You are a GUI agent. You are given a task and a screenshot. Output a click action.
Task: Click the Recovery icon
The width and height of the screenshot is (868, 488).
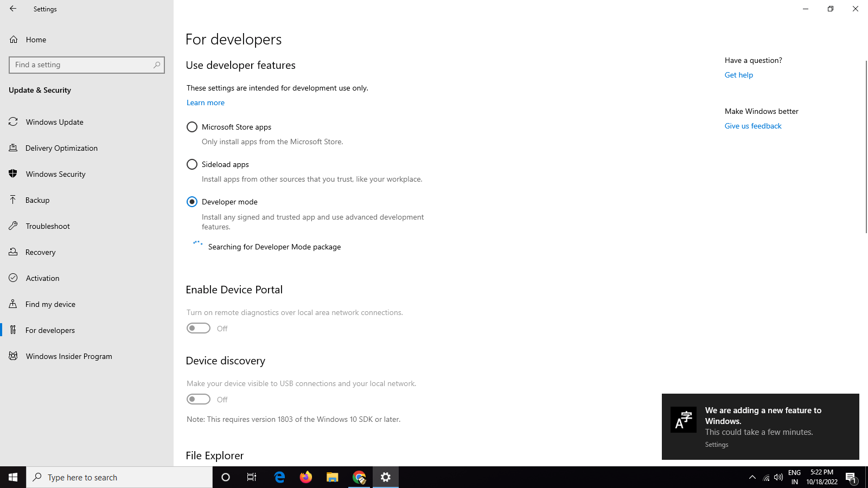coord(13,252)
